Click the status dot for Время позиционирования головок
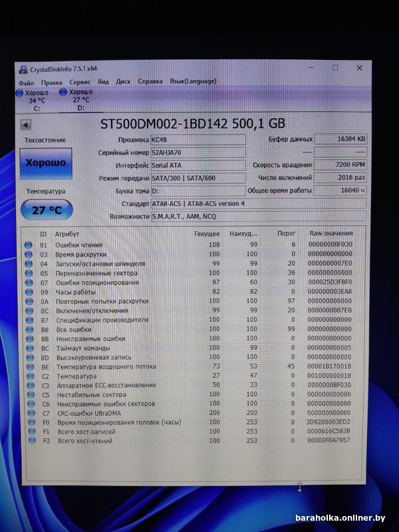 (32, 422)
